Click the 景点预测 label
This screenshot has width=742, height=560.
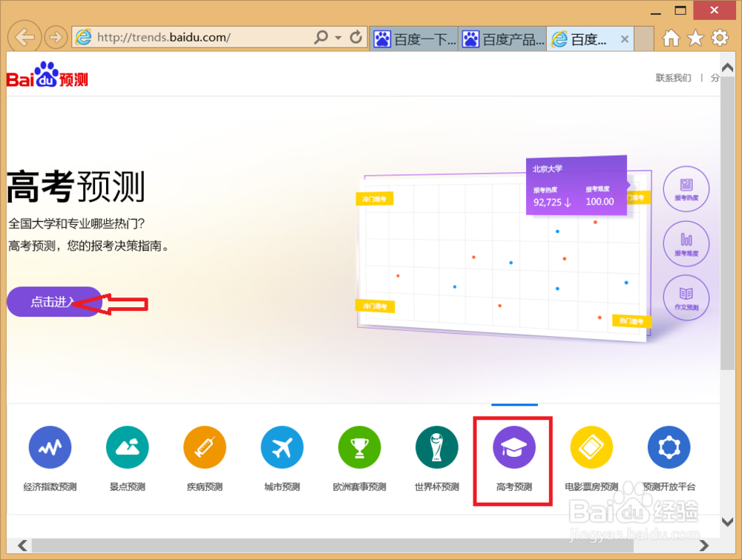pyautogui.click(x=128, y=487)
